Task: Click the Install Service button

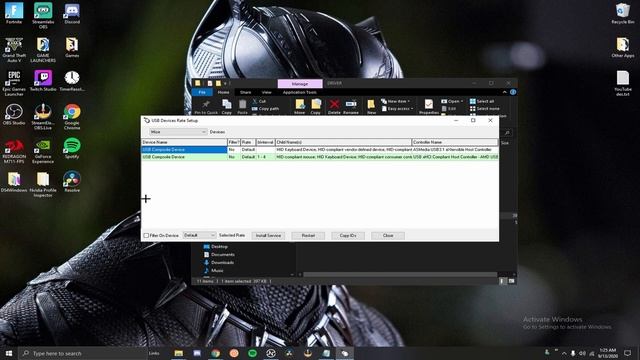Action: coord(268,236)
